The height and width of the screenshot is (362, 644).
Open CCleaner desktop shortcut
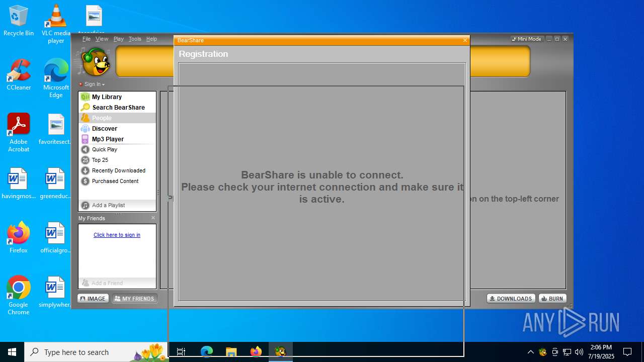19,75
